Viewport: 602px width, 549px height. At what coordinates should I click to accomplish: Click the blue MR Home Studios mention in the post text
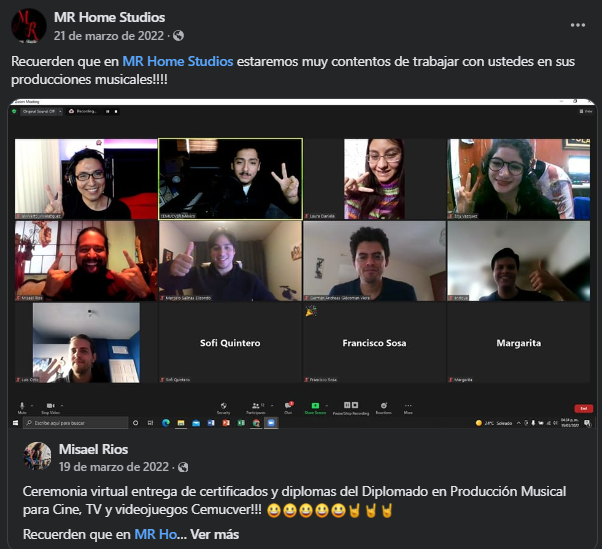[x=177, y=61]
